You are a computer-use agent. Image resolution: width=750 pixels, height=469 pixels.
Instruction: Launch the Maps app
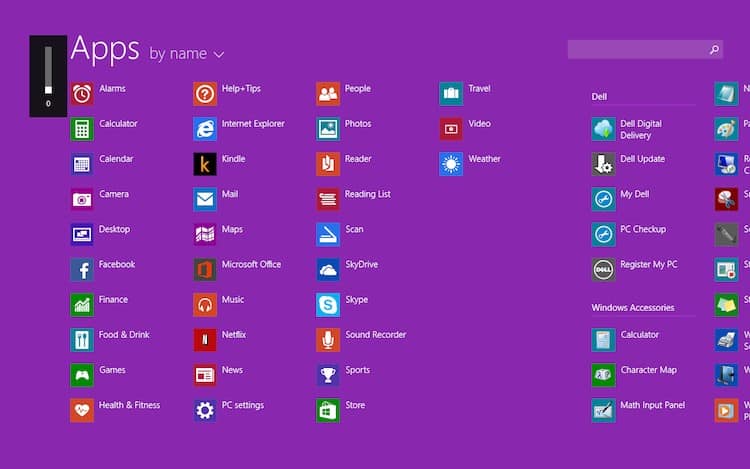point(205,234)
